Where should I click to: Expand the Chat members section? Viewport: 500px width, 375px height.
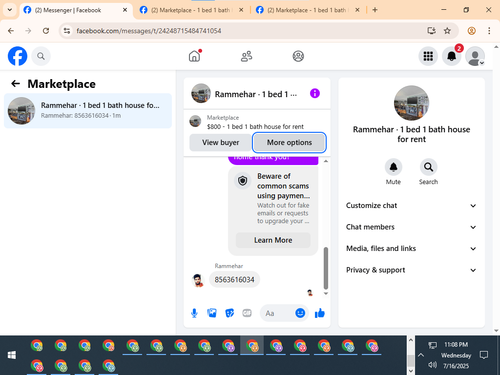(411, 227)
